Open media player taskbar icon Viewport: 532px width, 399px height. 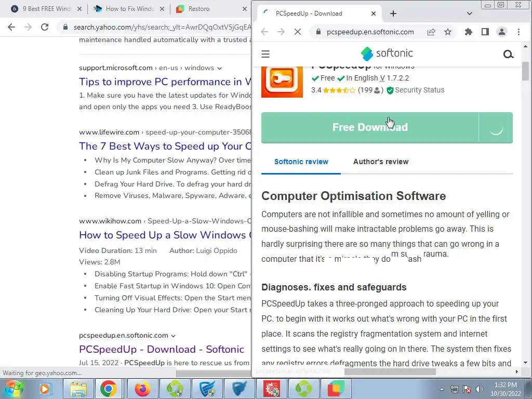pos(45,389)
